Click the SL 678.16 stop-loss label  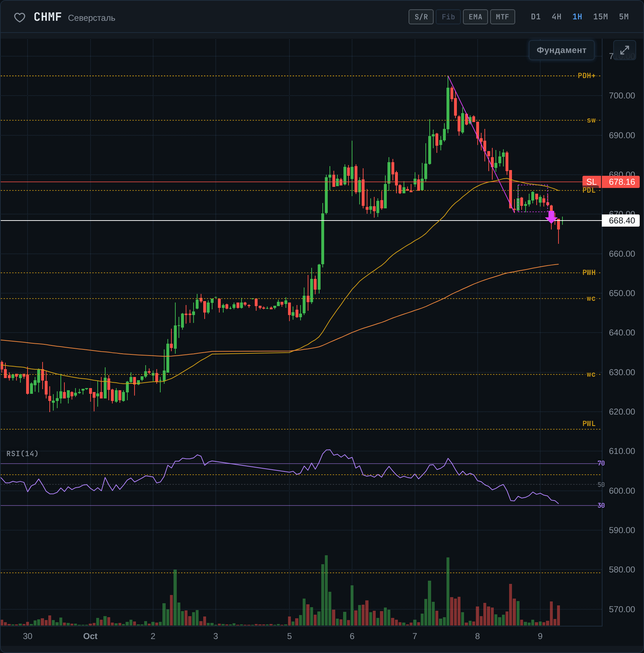point(611,182)
